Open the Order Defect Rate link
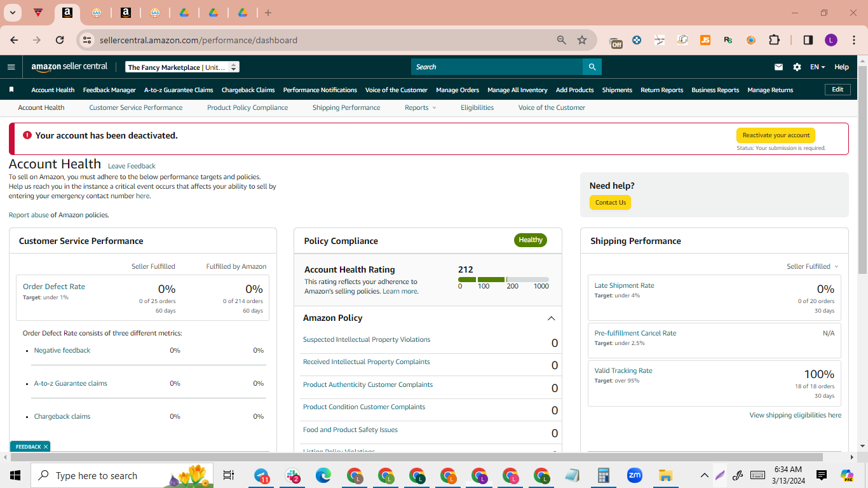 point(54,287)
